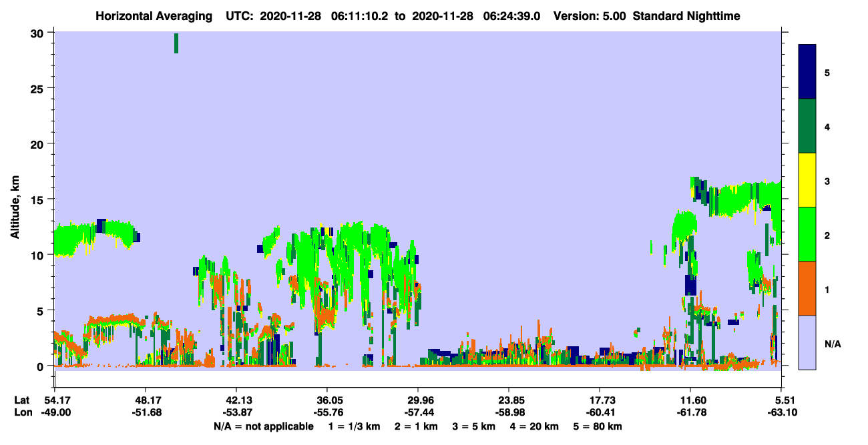
Task: Click the colorbar label '5'
Action: coord(827,71)
